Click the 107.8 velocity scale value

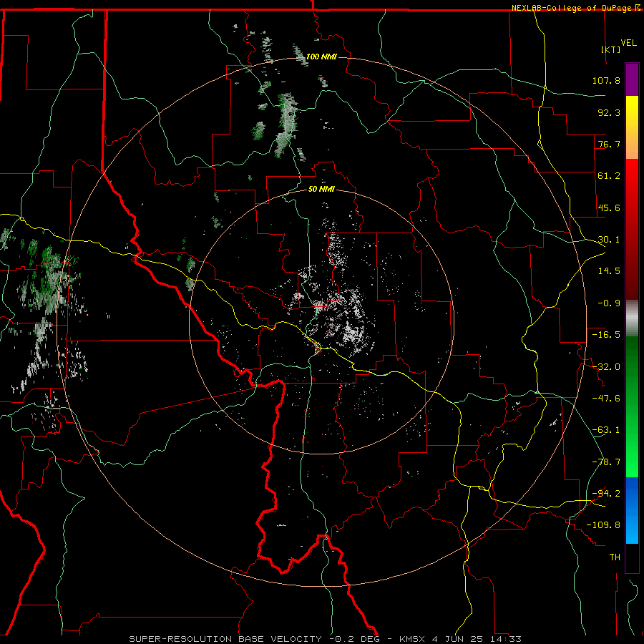click(x=606, y=80)
